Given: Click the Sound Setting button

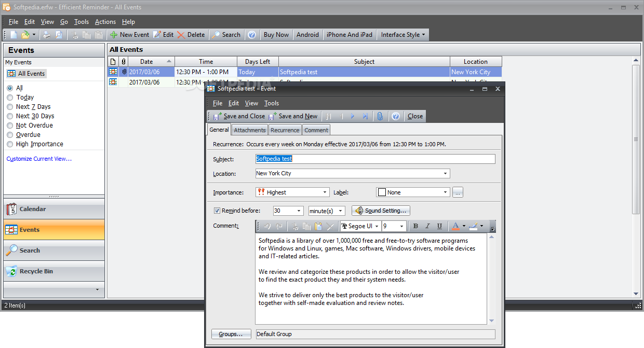Looking at the screenshot, I should click(x=381, y=211).
